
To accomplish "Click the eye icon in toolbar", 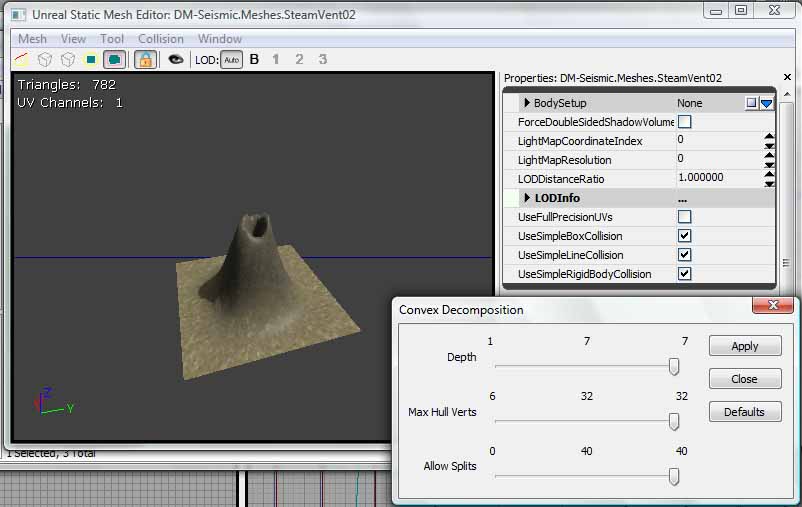I will pyautogui.click(x=176, y=59).
